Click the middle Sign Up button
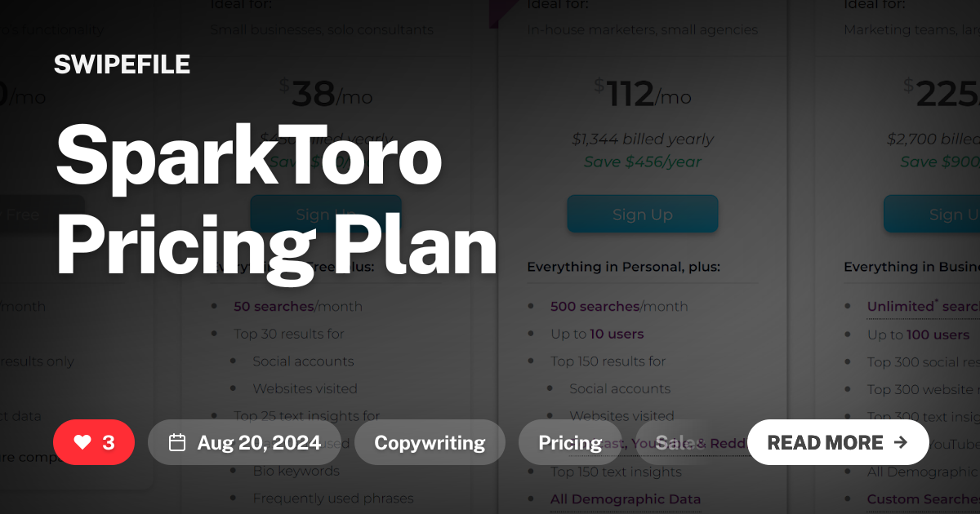The image size is (980, 514). click(x=642, y=214)
